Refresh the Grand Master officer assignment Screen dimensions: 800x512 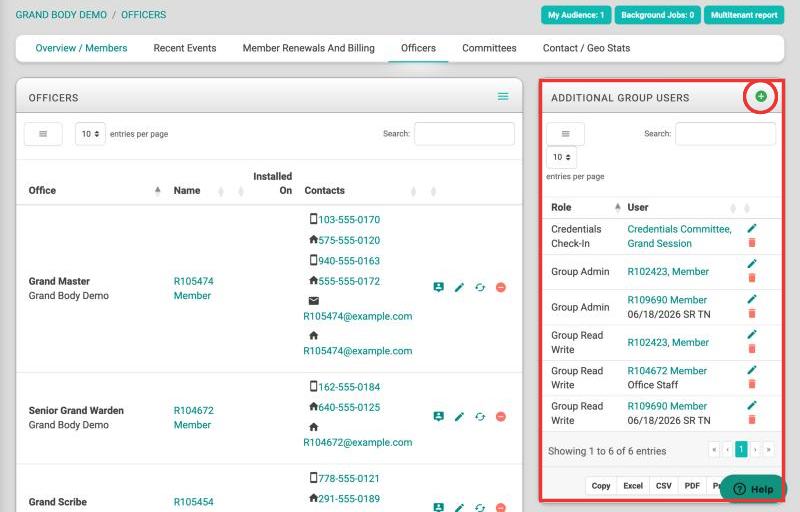click(x=480, y=288)
